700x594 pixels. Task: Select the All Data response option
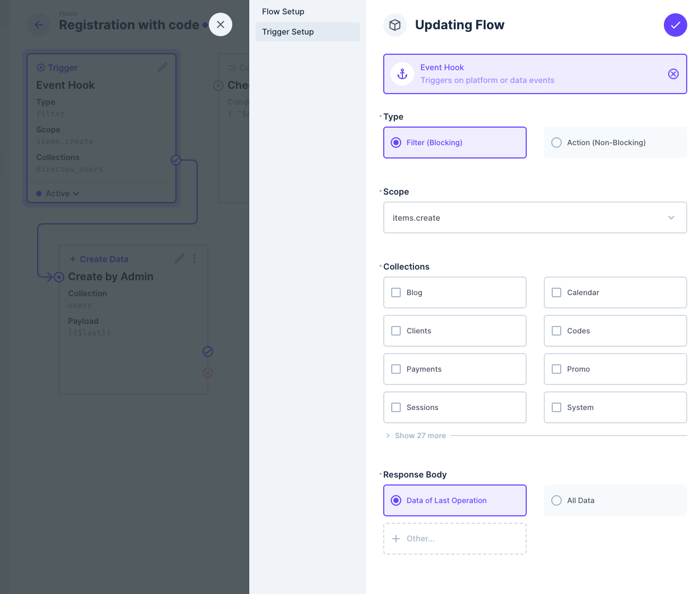tap(556, 500)
